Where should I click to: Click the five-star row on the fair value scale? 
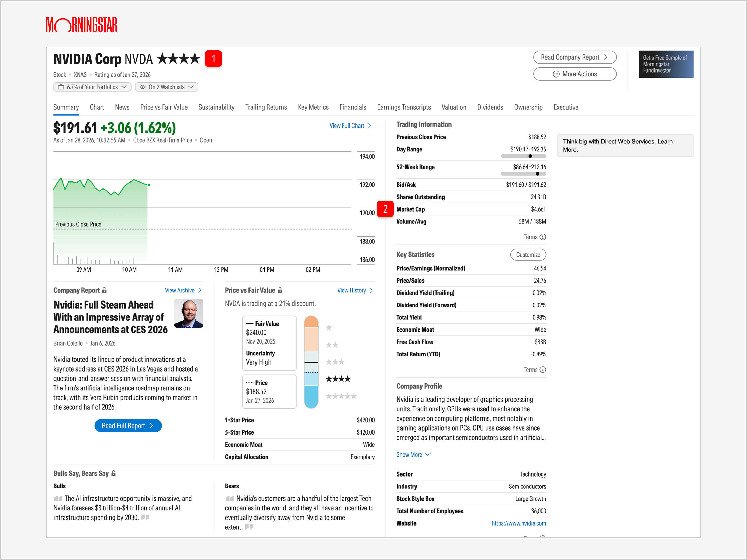point(341,396)
